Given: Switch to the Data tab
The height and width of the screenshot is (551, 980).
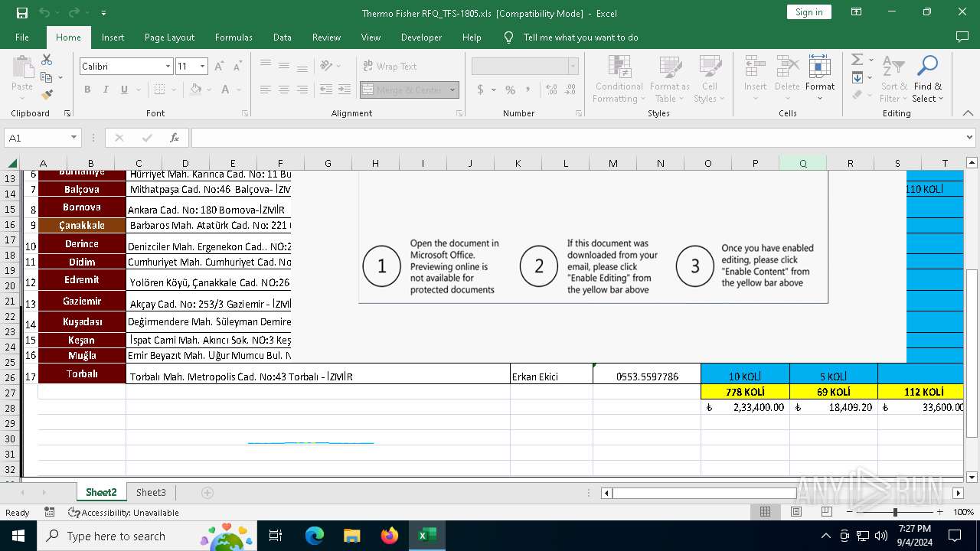Looking at the screenshot, I should [283, 37].
